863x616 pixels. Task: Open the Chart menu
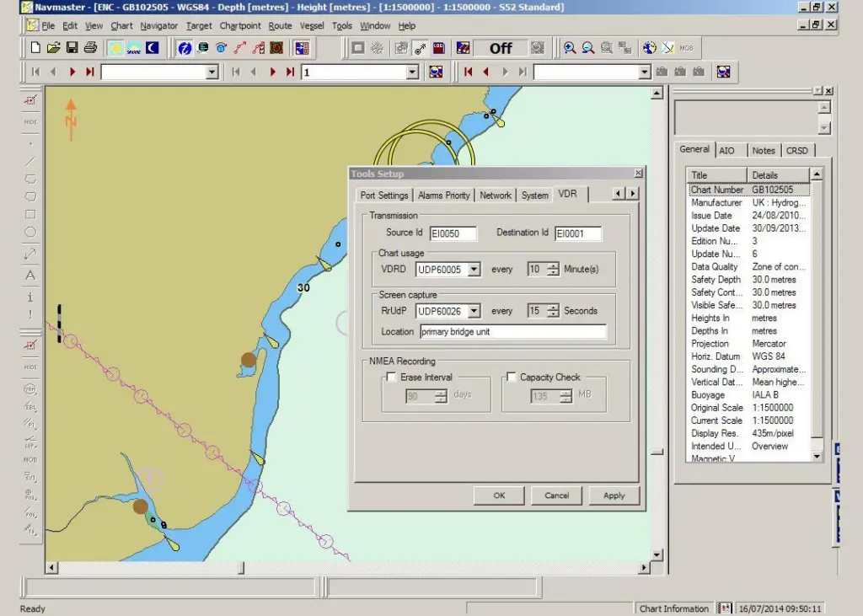(x=121, y=26)
